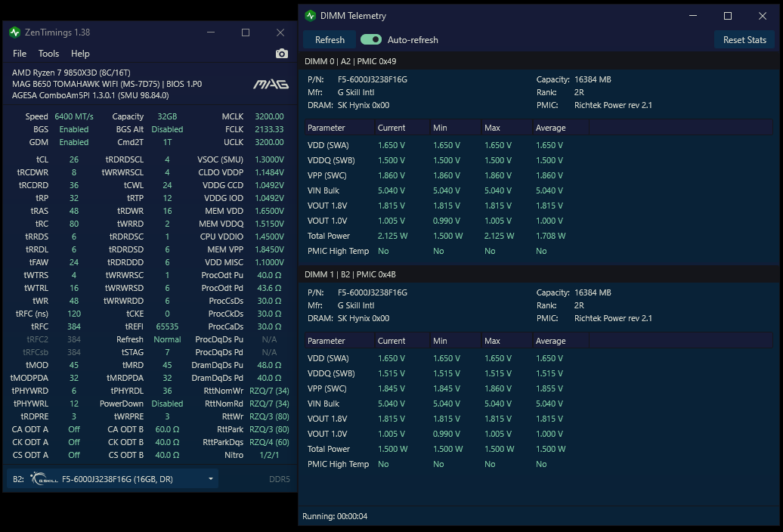The width and height of the screenshot is (783, 532).
Task: Click the PowerDown 'Disabled' value
Action: 167,404
